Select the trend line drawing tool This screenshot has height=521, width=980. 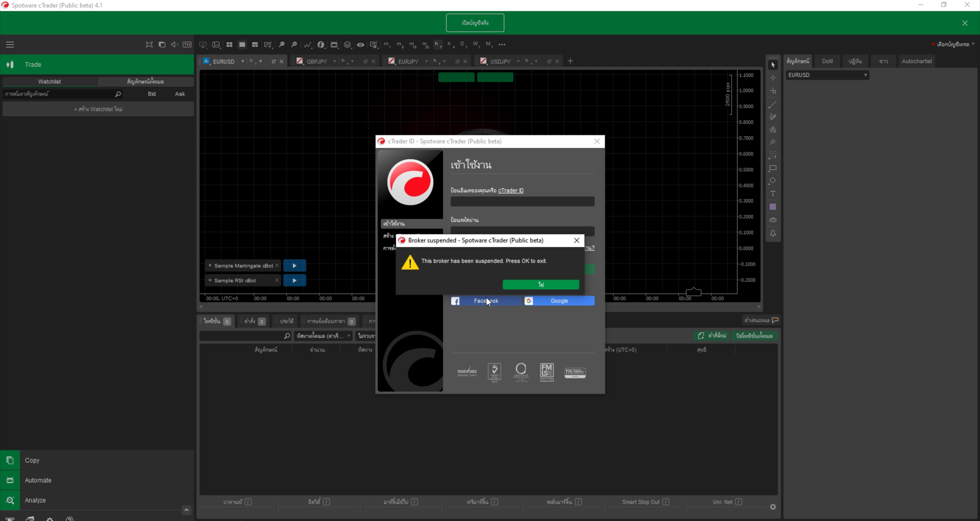pyautogui.click(x=773, y=104)
